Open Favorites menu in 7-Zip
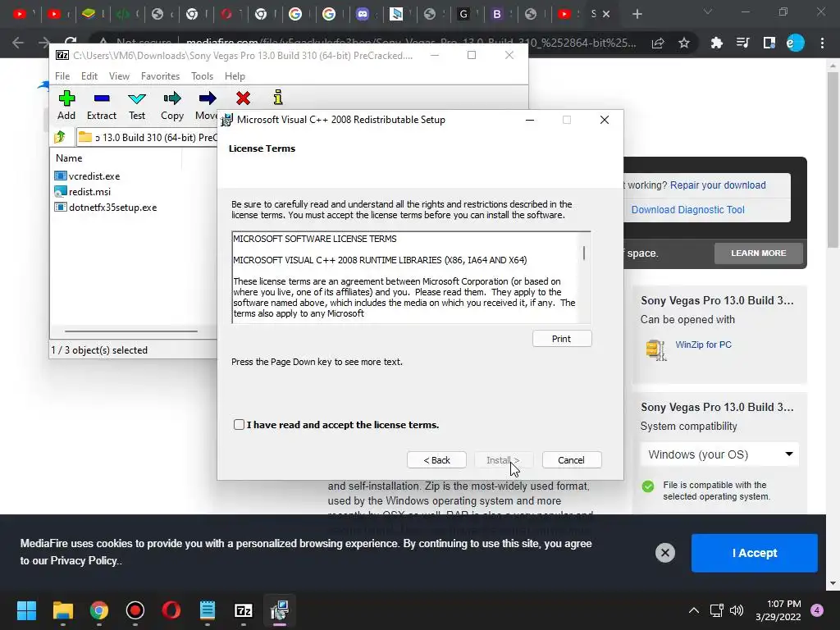Image resolution: width=840 pixels, height=630 pixels. click(x=160, y=76)
